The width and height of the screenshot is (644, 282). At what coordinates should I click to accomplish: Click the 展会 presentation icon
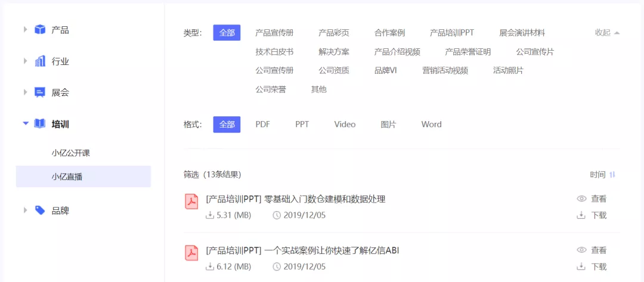coord(40,92)
